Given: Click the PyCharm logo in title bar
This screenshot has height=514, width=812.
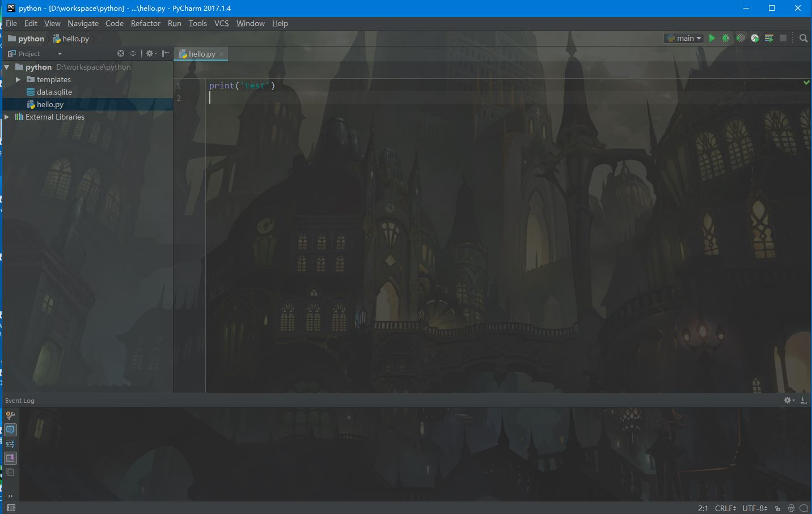Looking at the screenshot, I should (x=11, y=8).
